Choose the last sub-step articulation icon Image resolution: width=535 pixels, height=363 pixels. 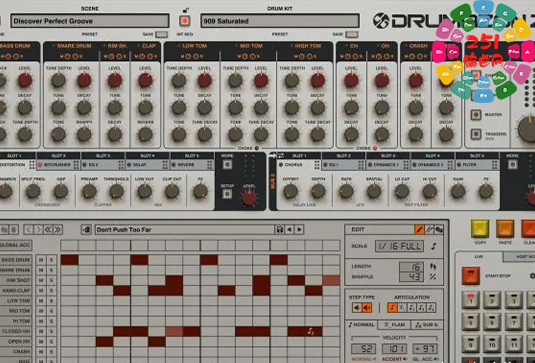coord(431,308)
